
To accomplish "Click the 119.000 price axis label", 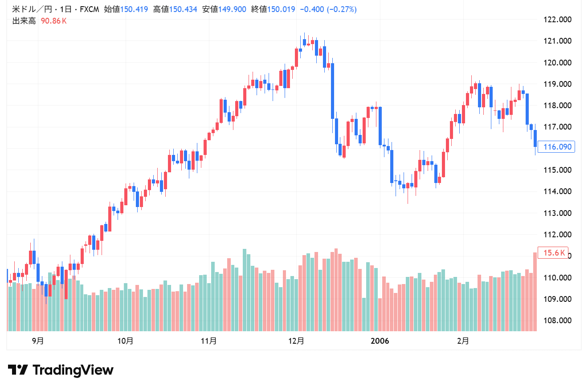I will click(557, 84).
